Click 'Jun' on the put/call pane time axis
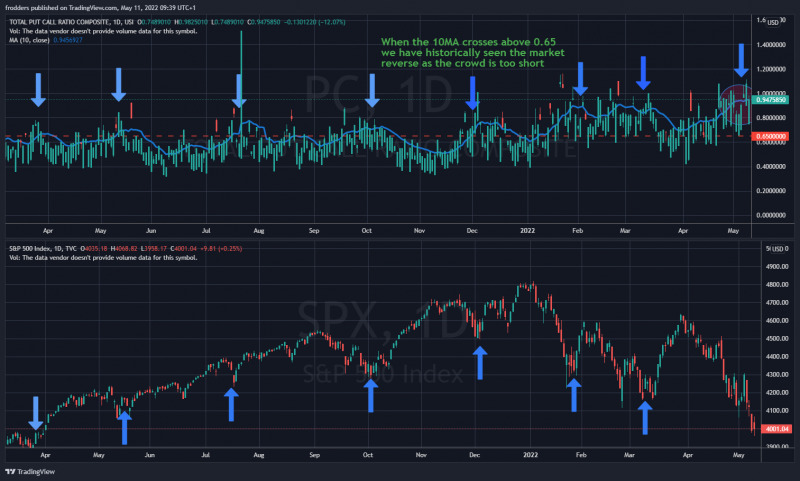The height and width of the screenshot is (481, 800). pyautogui.click(x=151, y=231)
